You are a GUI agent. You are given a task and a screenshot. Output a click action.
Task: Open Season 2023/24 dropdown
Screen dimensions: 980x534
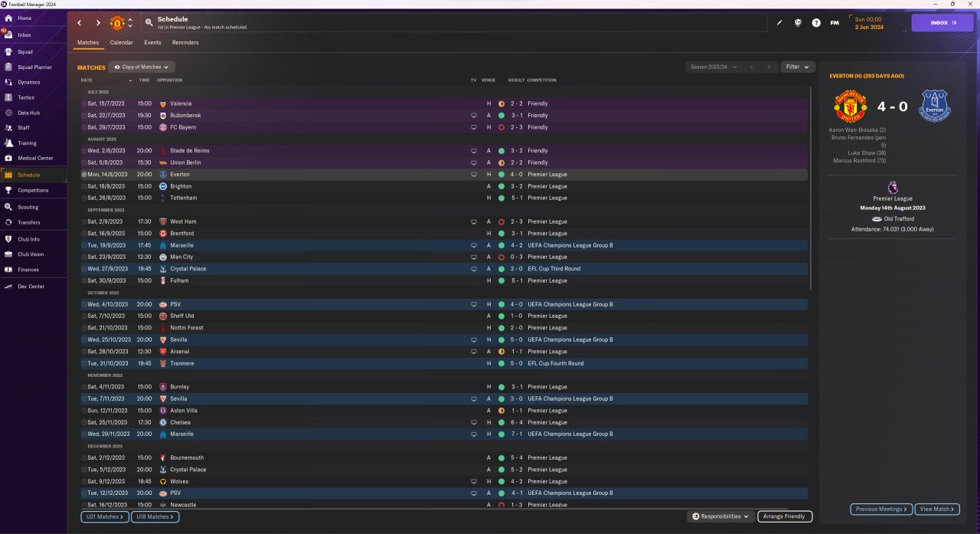(713, 67)
